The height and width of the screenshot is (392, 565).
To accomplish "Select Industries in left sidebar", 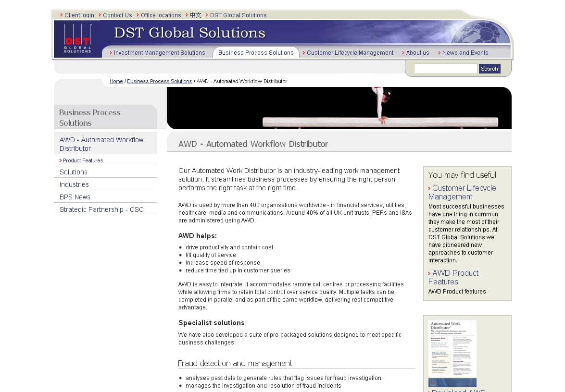I will click(74, 184).
